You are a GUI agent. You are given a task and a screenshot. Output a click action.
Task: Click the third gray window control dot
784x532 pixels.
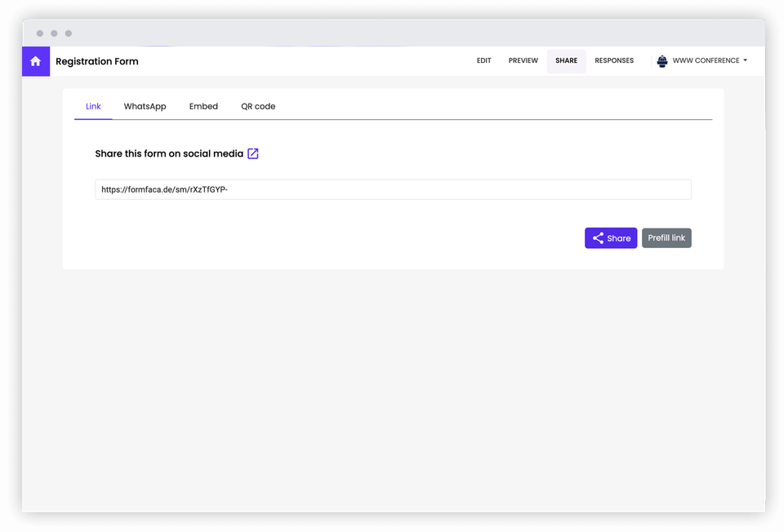pos(69,33)
